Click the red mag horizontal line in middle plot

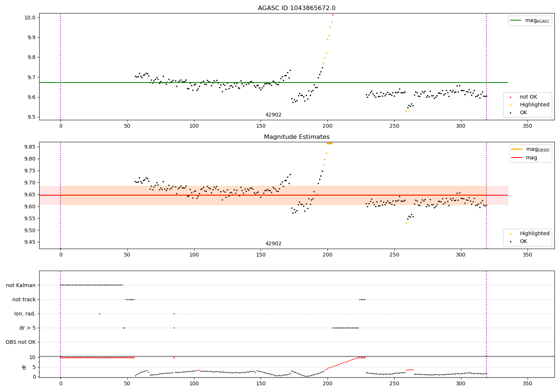point(274,195)
